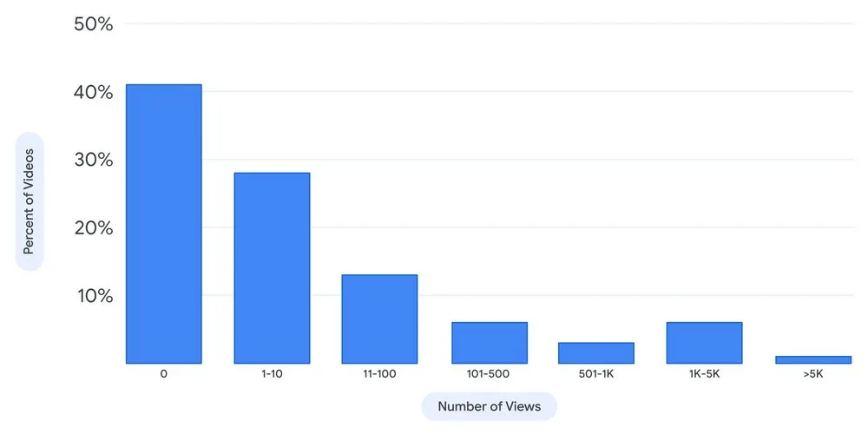This screenshot has width=868, height=434.
Task: Click the 101-500 x-axis category label
Action: coord(489,375)
